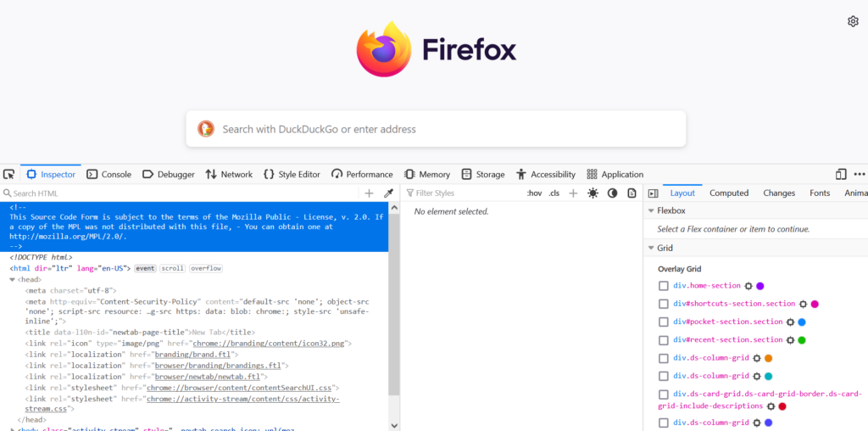The height and width of the screenshot is (431, 868).
Task: Highlight div.home-section node target icon
Action: [x=748, y=286]
